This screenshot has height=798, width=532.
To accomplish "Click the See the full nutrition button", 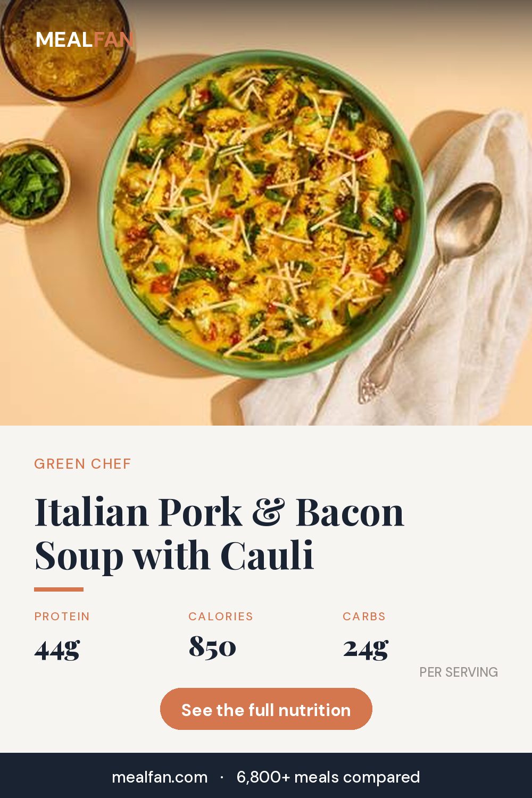I will (x=266, y=709).
